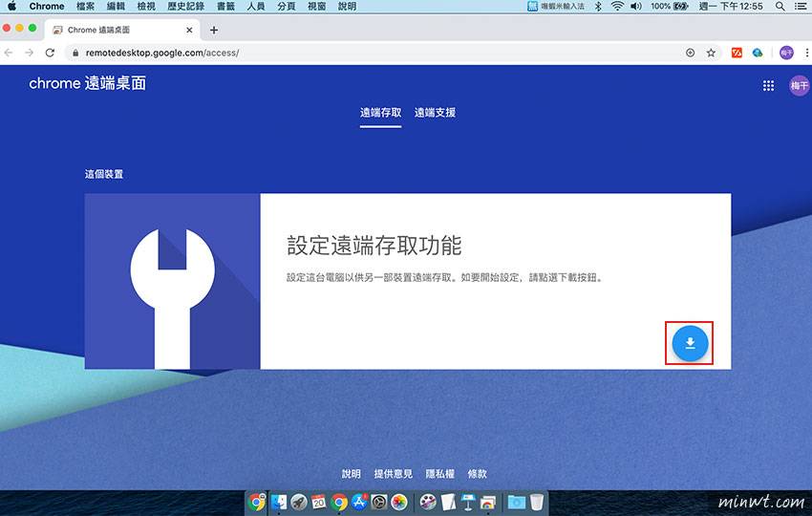Viewport: 812px width, 516px height.
Task: Go forward to next page
Action: click(x=29, y=53)
